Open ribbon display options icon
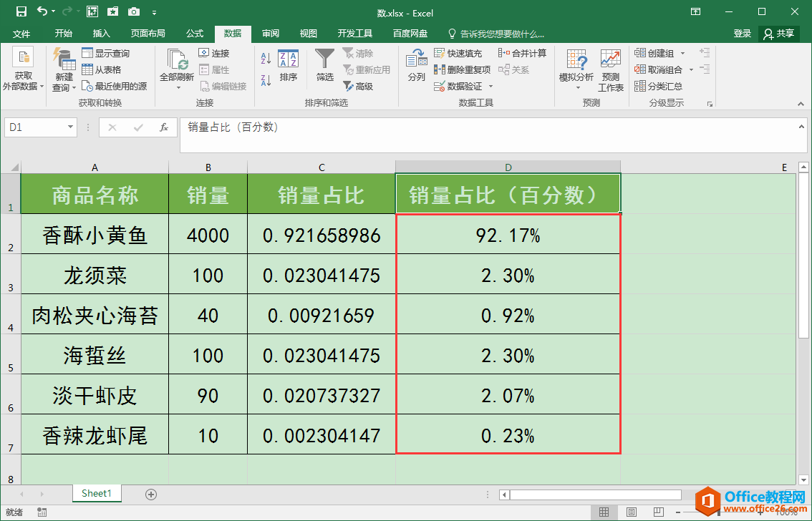This screenshot has height=521, width=812. (x=695, y=11)
